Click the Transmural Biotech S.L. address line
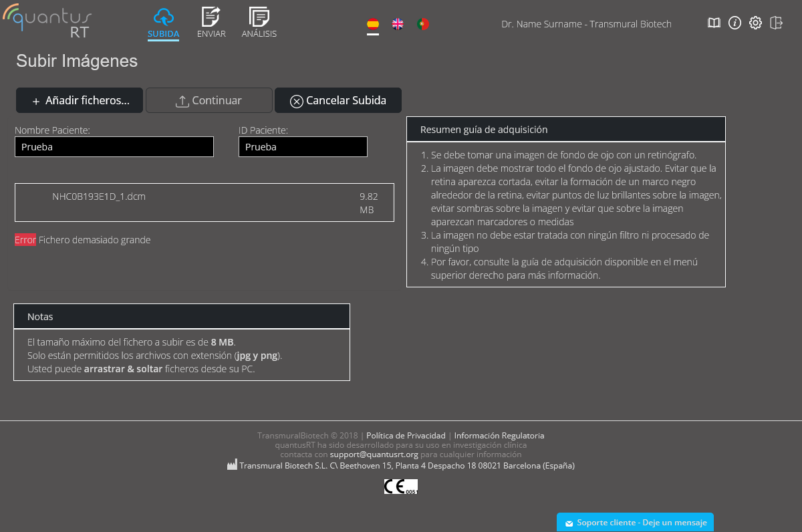The image size is (802, 532). [x=407, y=465]
